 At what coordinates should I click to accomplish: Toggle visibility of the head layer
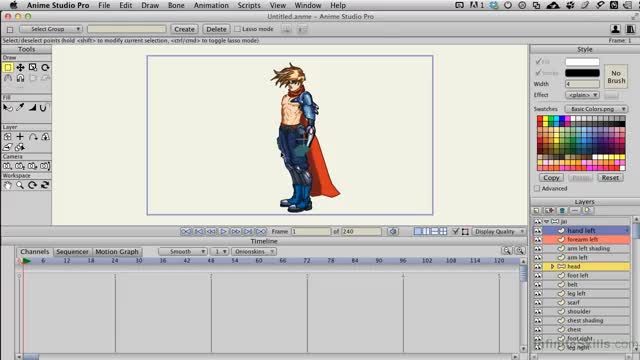[538, 267]
